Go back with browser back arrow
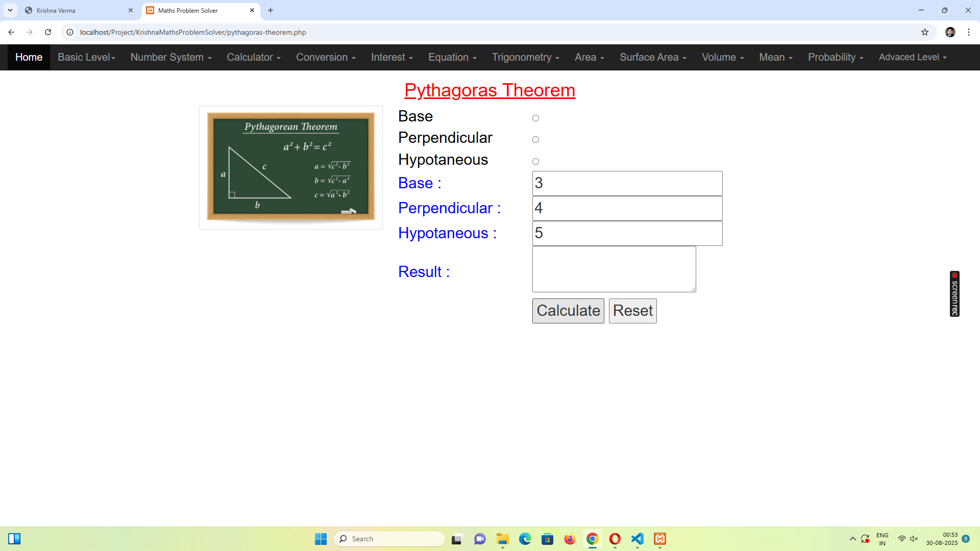 click(11, 32)
